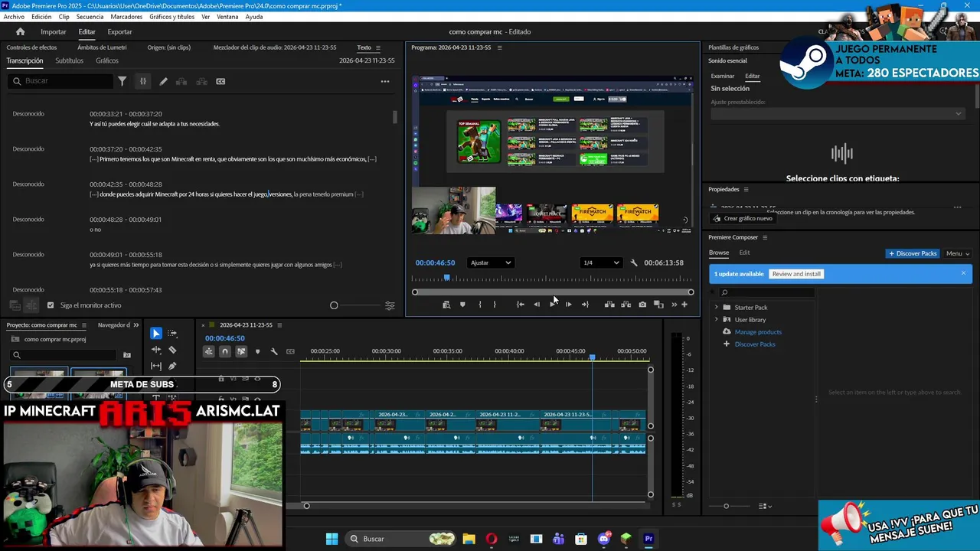Open Premiere Composer Menu dropdown

tap(958, 253)
